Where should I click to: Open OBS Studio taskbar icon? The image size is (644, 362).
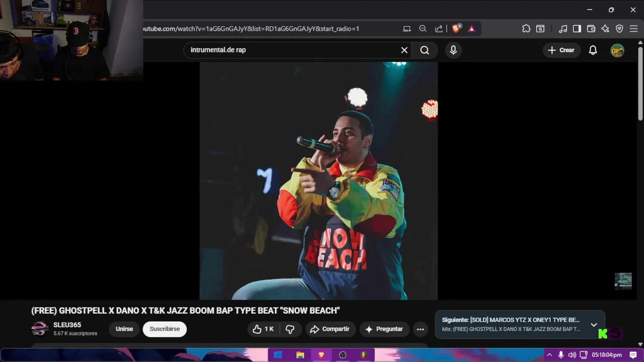[343, 355]
